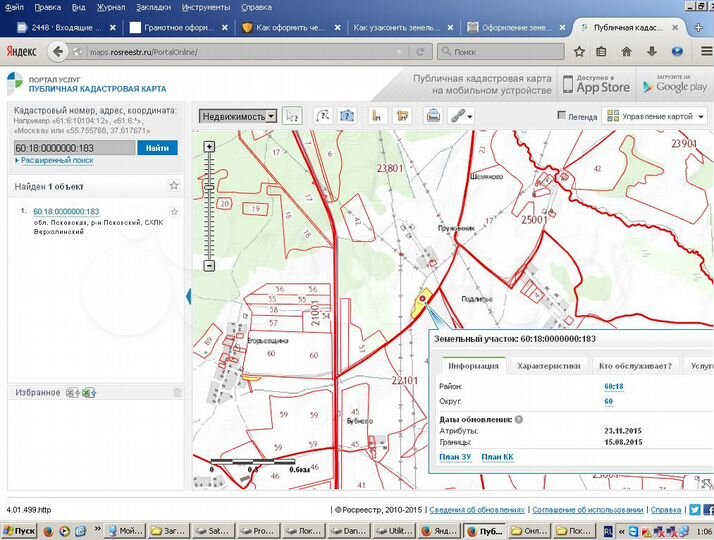Click the zoom in plus button
This screenshot has height=540, width=714.
pos(209,147)
